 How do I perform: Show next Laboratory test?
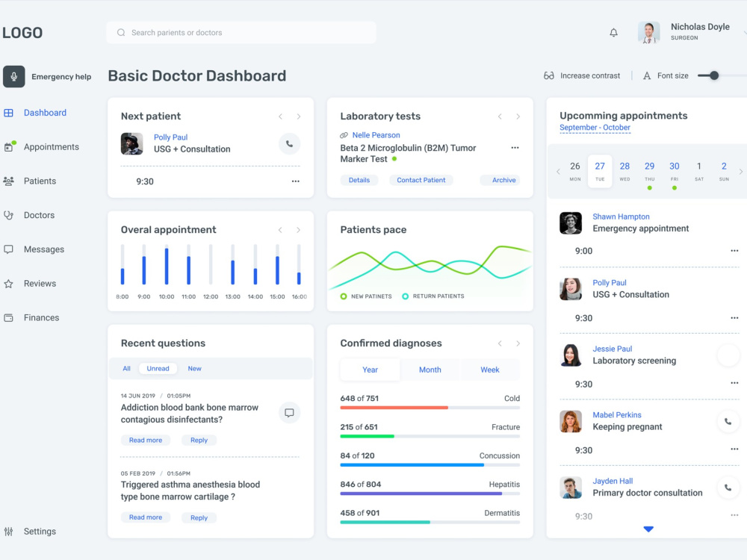coord(518,116)
